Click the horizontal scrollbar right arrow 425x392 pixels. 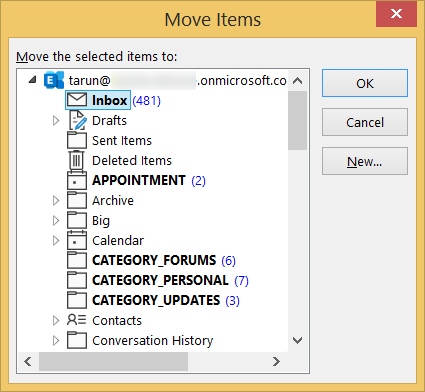point(276,361)
